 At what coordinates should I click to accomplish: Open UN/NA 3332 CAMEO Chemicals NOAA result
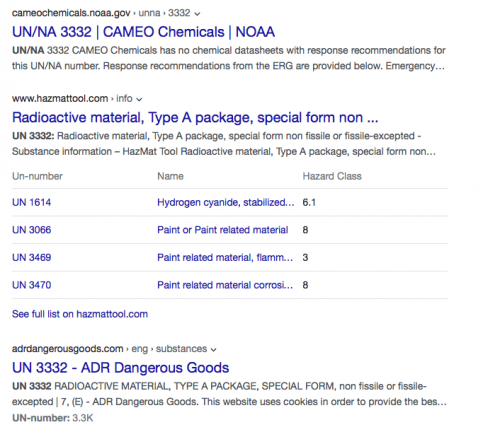[143, 32]
